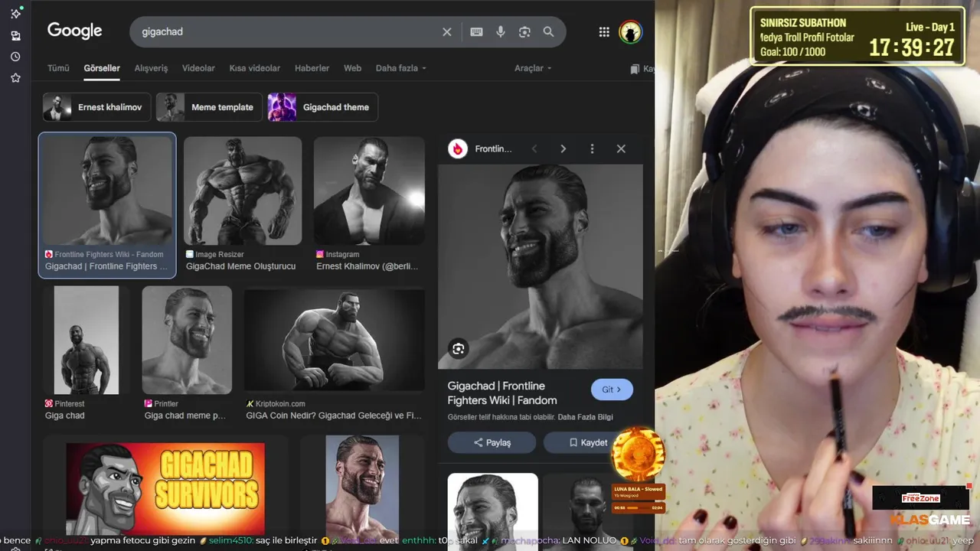
Task: Click the Kriptokoin.com source label
Action: click(280, 403)
